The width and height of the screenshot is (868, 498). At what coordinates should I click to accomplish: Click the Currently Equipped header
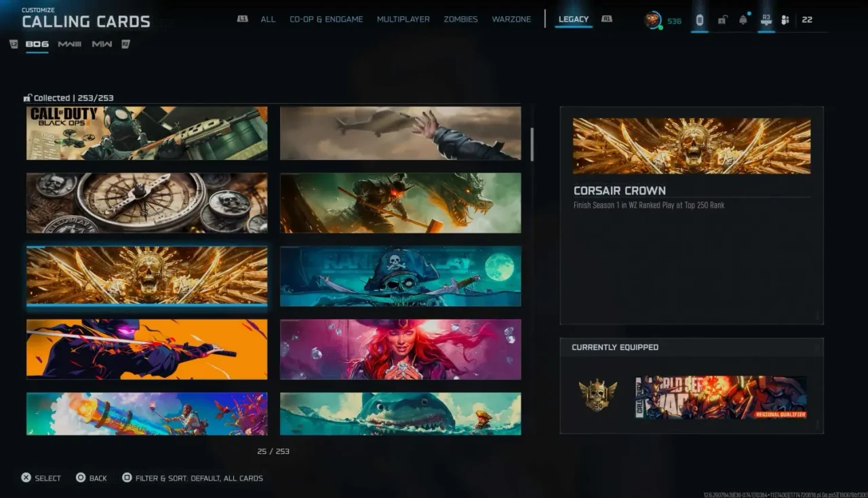(615, 347)
